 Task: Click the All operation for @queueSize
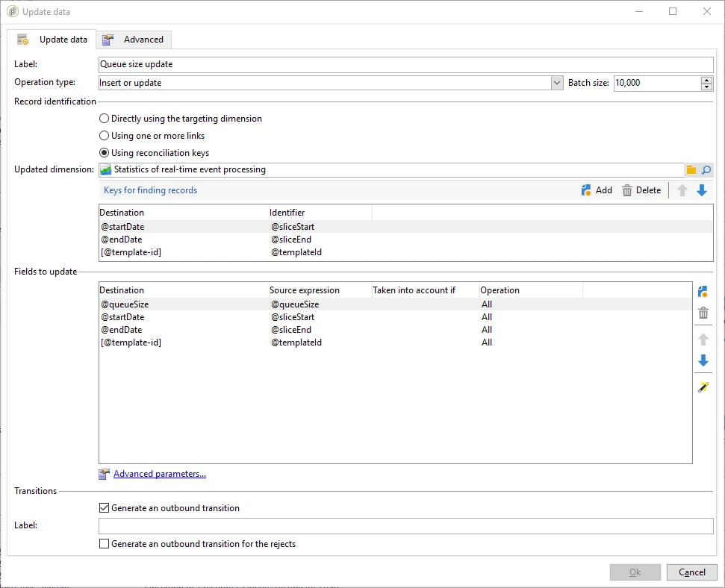point(486,304)
